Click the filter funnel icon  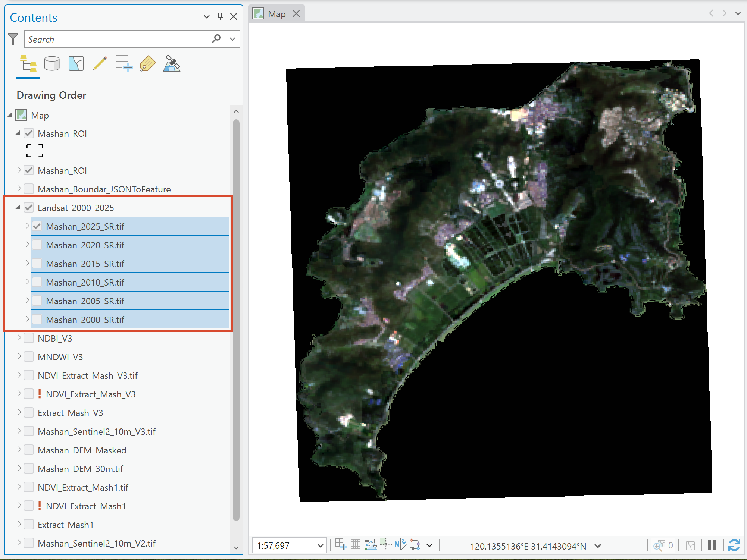click(x=13, y=39)
